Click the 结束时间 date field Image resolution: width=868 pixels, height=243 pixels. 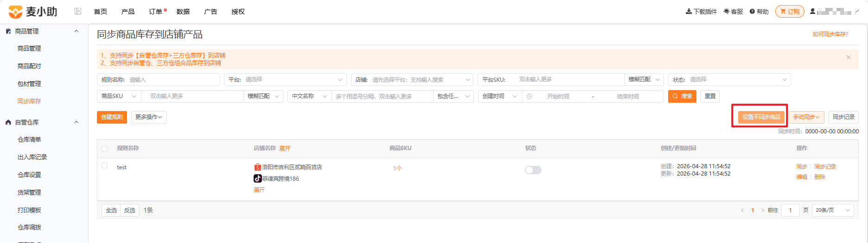click(x=628, y=96)
